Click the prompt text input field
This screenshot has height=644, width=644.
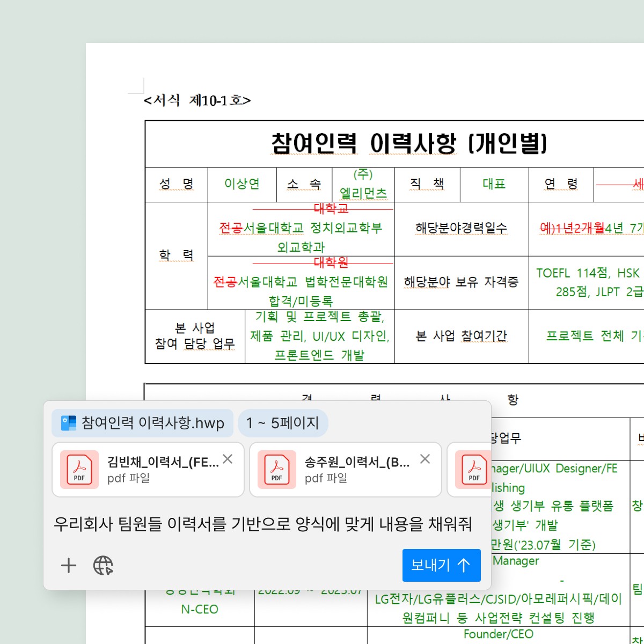coord(263,524)
